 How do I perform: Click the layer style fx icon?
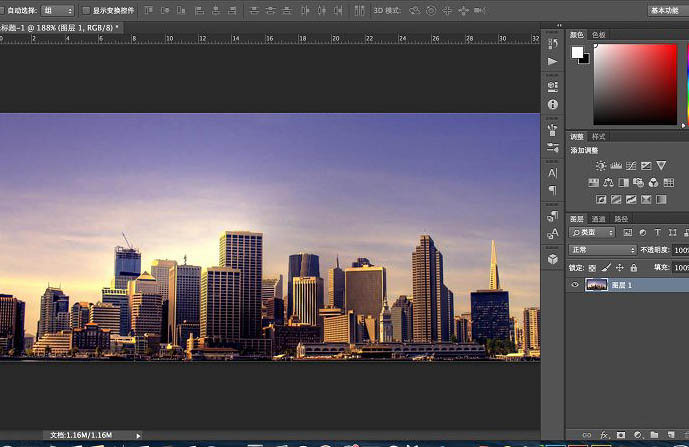click(x=606, y=436)
